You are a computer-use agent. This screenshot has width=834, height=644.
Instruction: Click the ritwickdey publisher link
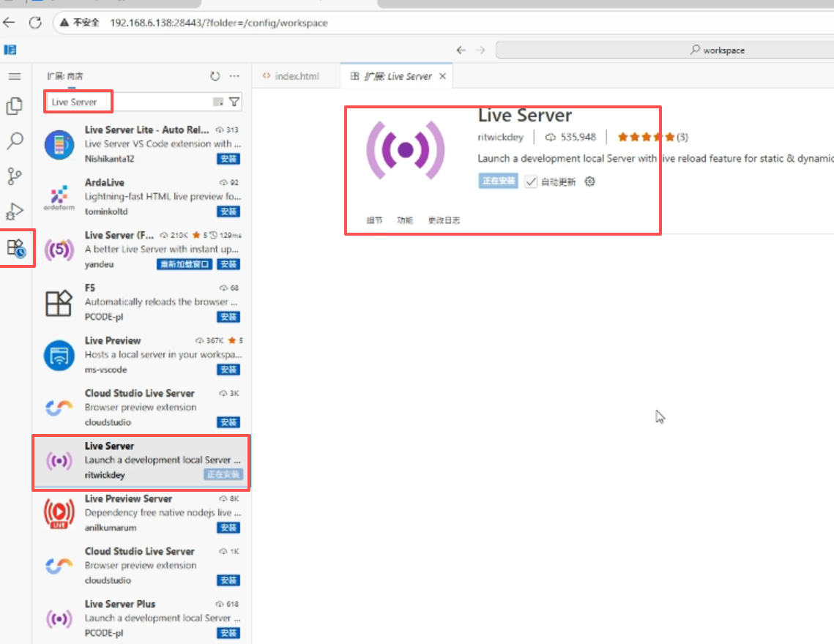coord(500,137)
